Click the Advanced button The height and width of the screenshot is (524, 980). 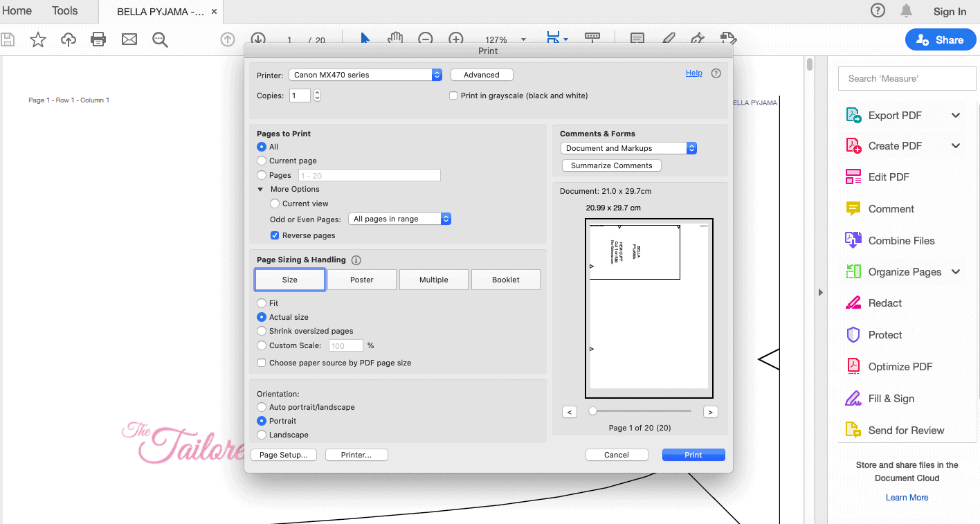pos(482,75)
